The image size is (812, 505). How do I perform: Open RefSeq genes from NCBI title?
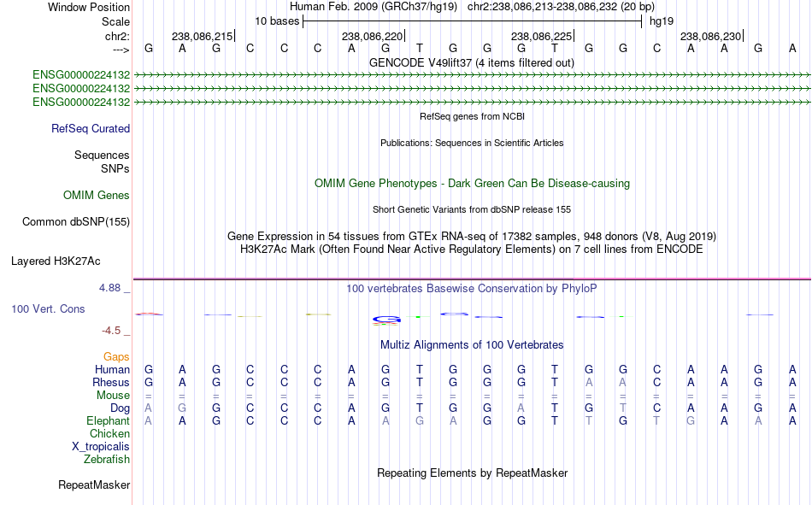pyautogui.click(x=473, y=116)
